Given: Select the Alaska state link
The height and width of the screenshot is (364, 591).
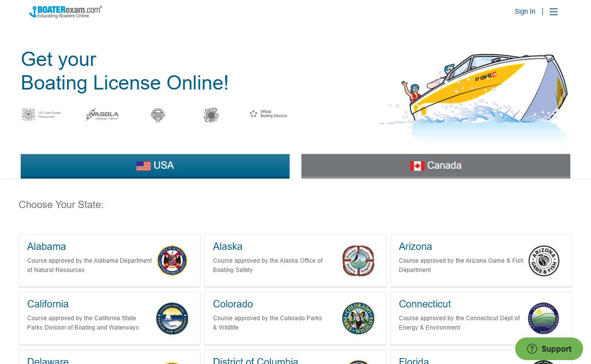Looking at the screenshot, I should coord(228,246).
